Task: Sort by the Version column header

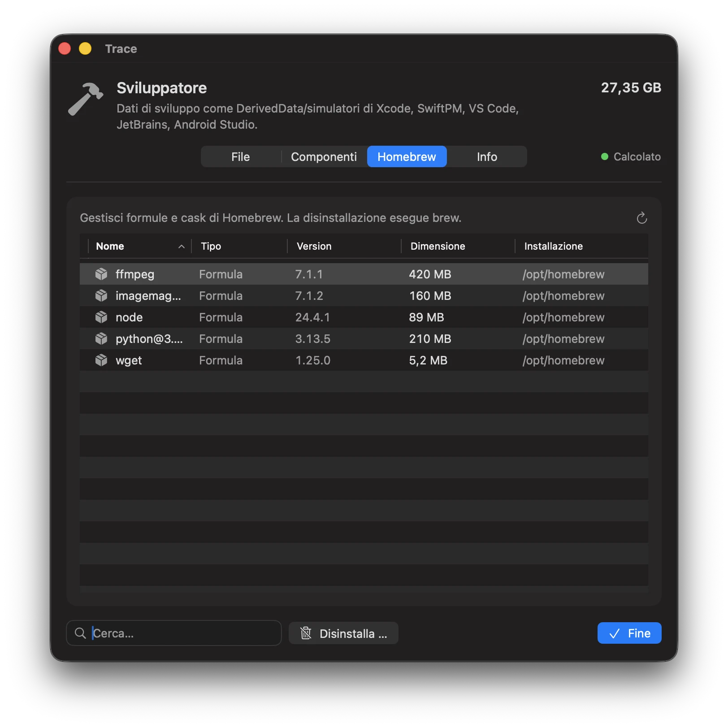Action: [344, 246]
